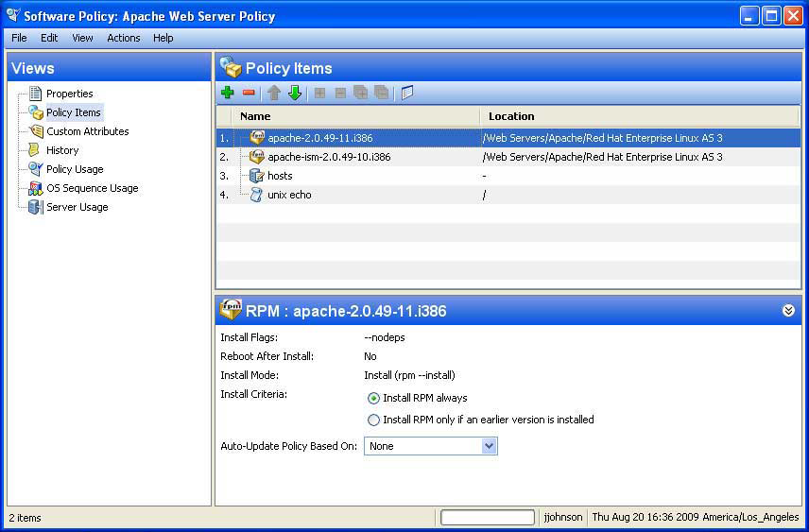This screenshot has height=532, width=809.
Task: Select Policy Usage in Views tree
Action: 75,169
